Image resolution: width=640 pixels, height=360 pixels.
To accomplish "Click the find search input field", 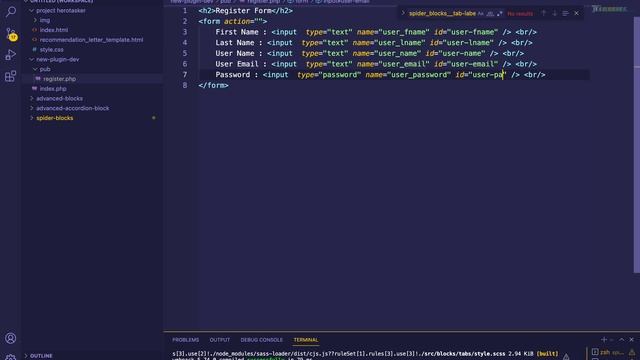I will click(x=442, y=13).
